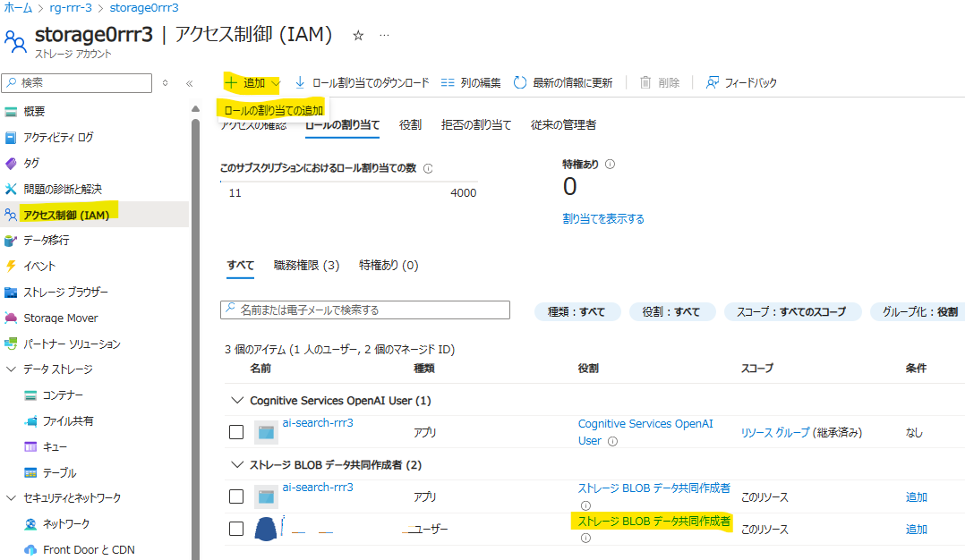Collapse ストレージ BLOB データ共同作成者 group
Image resolution: width=965 pixels, height=560 pixels.
tap(237, 464)
